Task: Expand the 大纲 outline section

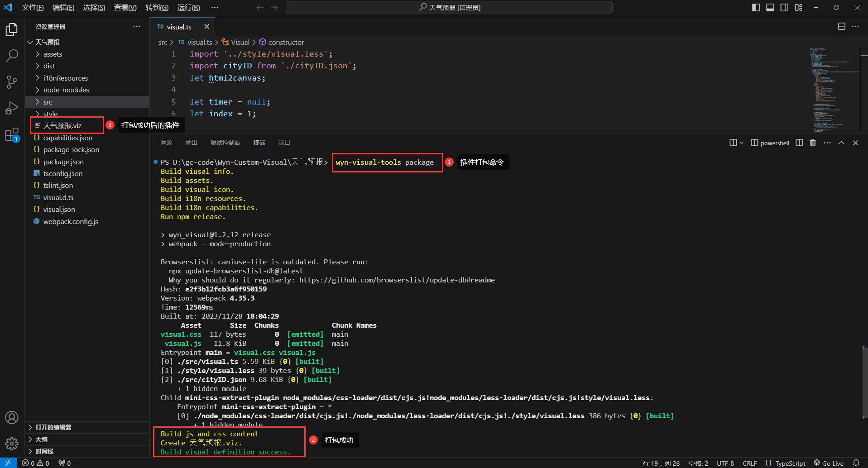Action: click(x=42, y=439)
